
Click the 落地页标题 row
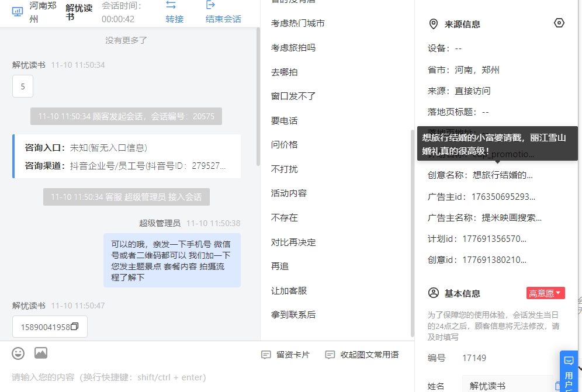click(458, 112)
